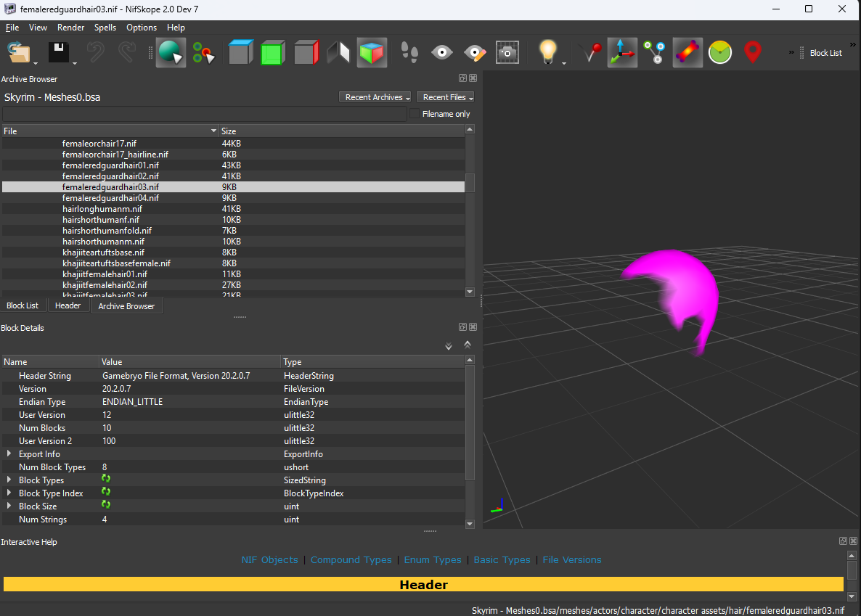
Task: Float the Archive Browser panel
Action: click(462, 78)
